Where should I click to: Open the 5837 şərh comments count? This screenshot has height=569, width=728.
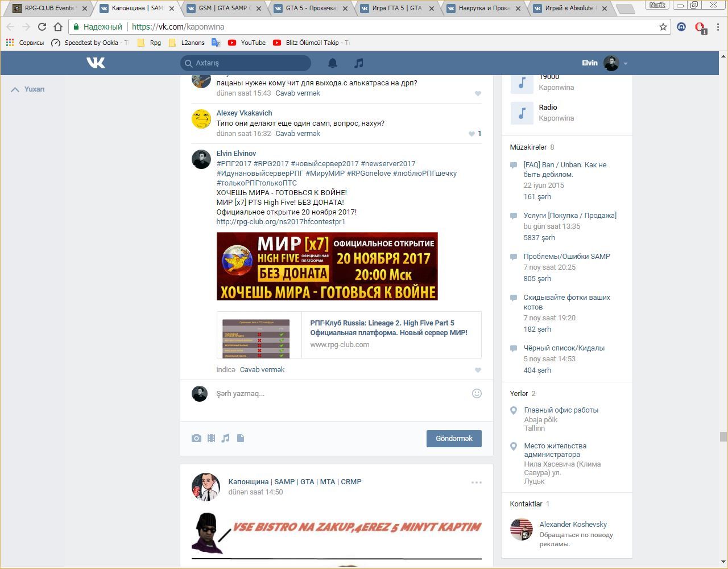coord(539,238)
